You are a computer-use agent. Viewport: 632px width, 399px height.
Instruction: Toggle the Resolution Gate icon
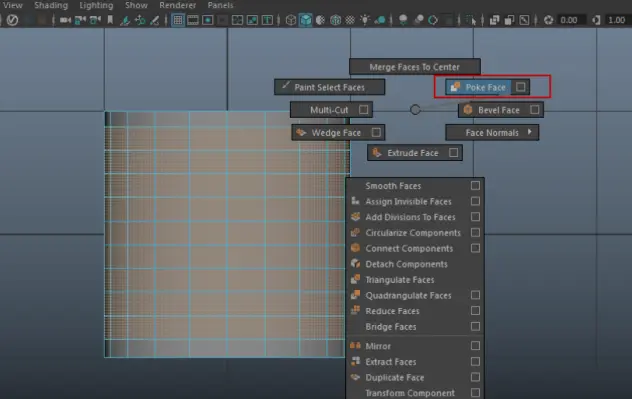(208, 20)
